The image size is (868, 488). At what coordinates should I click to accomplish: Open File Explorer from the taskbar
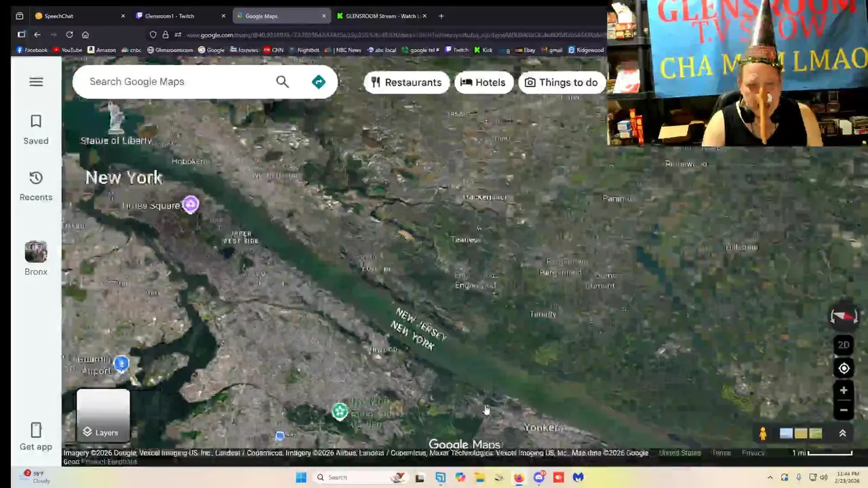pos(479,477)
